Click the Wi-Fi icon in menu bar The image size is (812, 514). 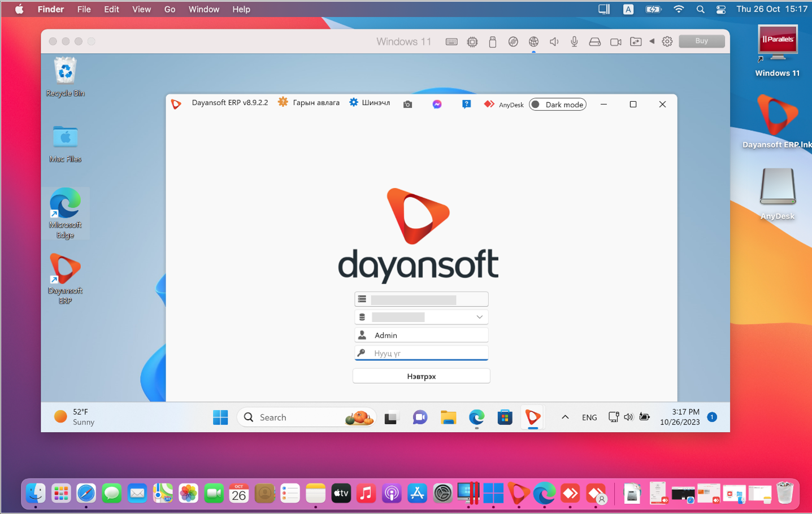679,9
